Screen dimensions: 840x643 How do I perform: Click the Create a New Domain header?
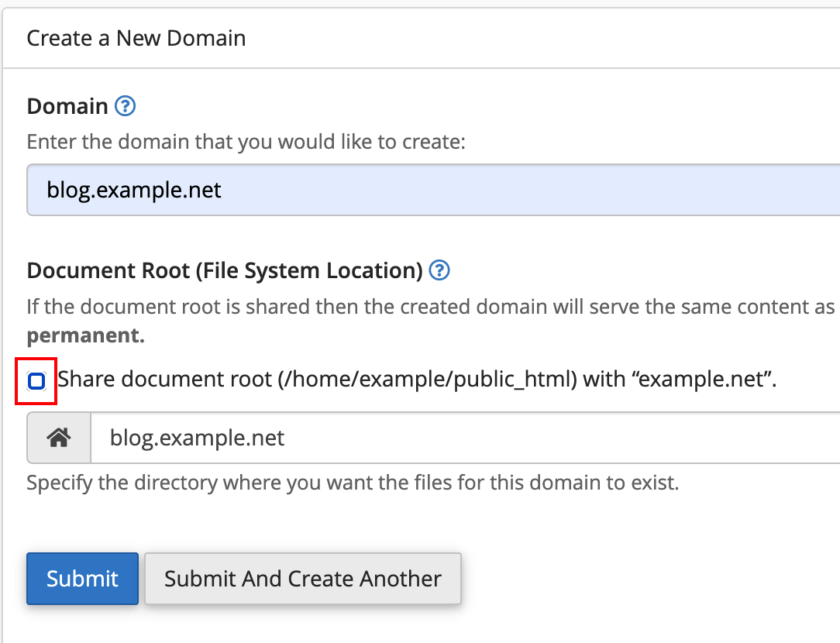tap(136, 37)
